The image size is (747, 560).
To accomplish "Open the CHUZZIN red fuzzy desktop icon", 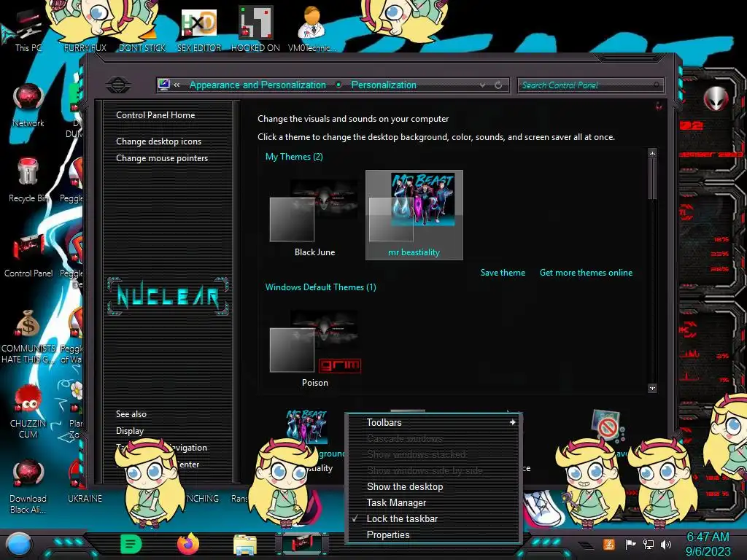I will [28, 411].
